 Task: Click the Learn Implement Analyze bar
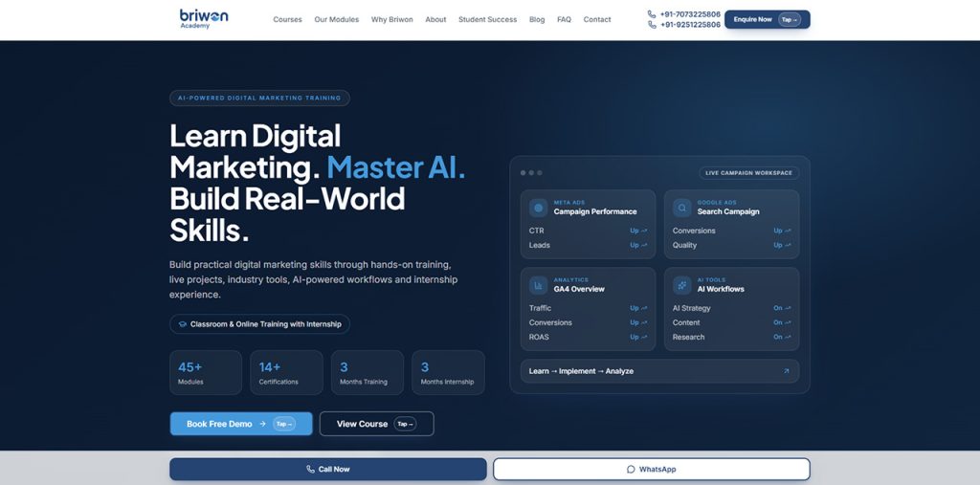click(659, 371)
